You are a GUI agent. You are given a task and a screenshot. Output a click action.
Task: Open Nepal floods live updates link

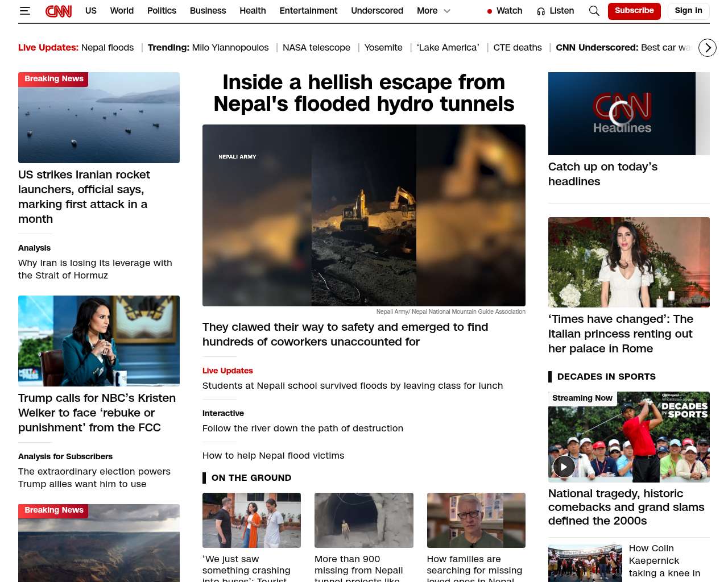(x=107, y=48)
